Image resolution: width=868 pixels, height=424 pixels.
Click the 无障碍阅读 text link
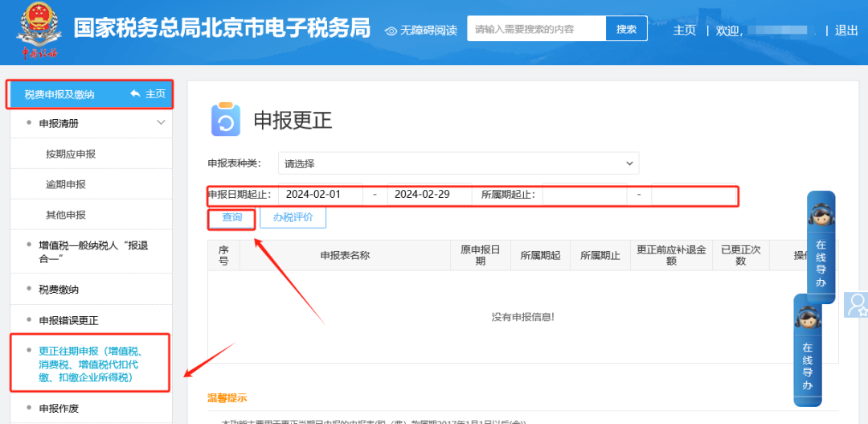click(x=428, y=31)
